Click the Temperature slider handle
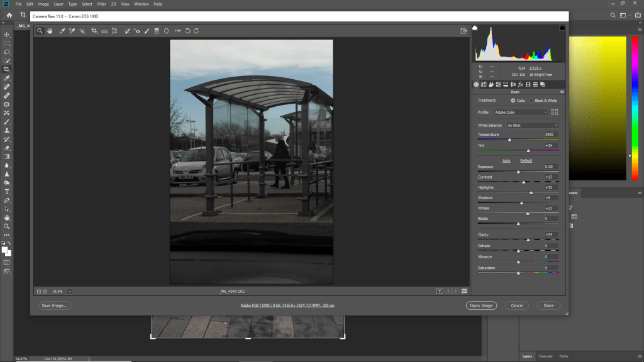The image size is (644, 362). coord(509,140)
